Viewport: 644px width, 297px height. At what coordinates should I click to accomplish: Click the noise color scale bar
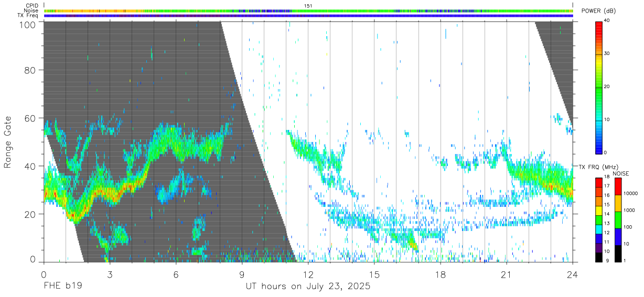tap(617, 219)
